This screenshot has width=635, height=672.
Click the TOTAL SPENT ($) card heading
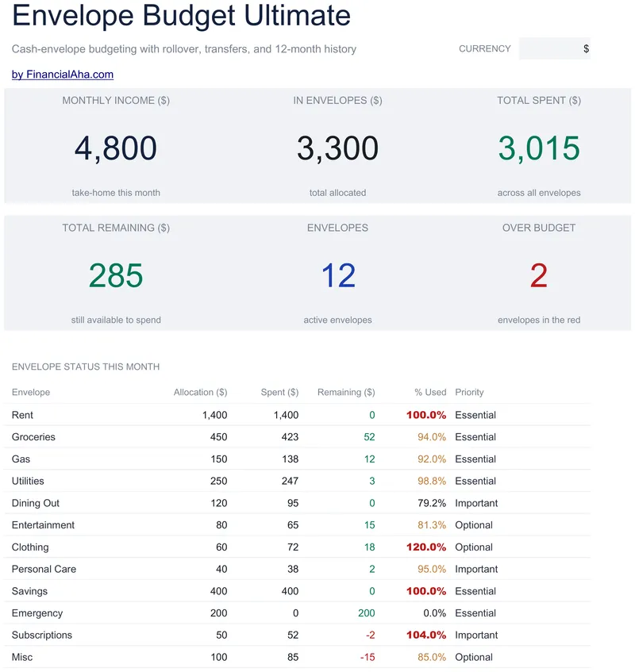(x=539, y=100)
